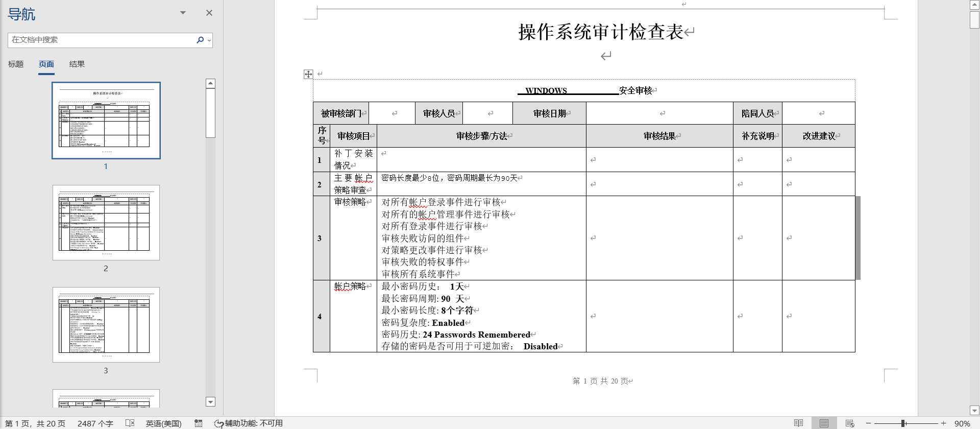Switch to the 标题 tab
Viewport: 980px width, 429px height.
tap(16, 64)
